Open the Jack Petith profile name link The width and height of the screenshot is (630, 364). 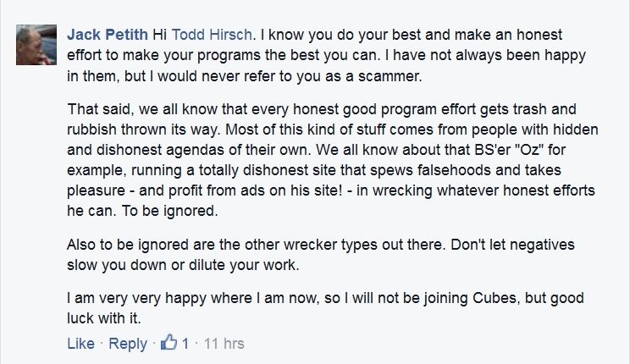point(108,35)
